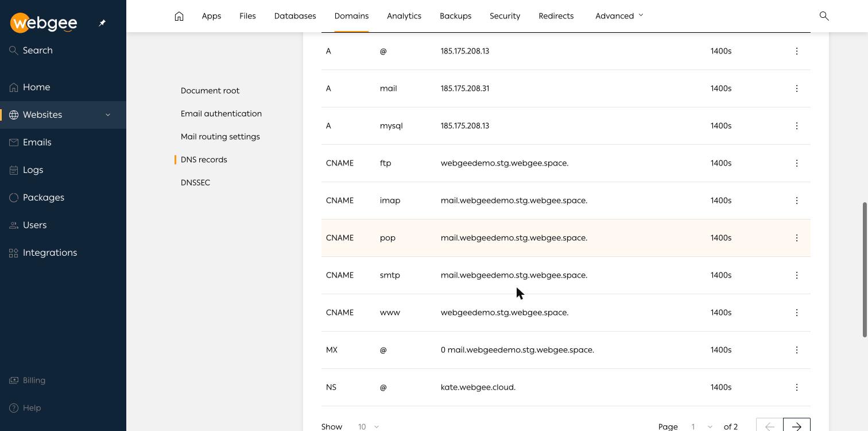Click the 0 mail.webgeedemo.stg.webgee.space. value
Screen dimensions: 868x431
(517, 350)
